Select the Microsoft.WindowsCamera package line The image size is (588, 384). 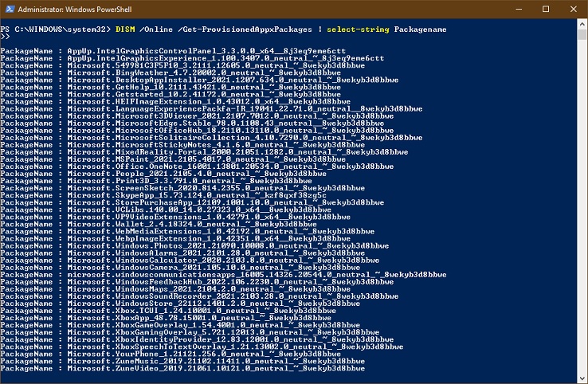coord(180,268)
